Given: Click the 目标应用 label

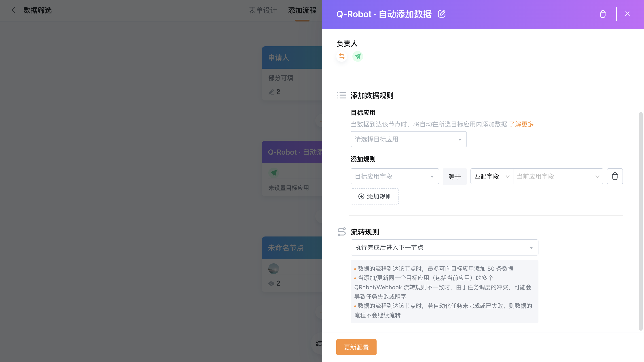Looking at the screenshot, I should click(363, 113).
